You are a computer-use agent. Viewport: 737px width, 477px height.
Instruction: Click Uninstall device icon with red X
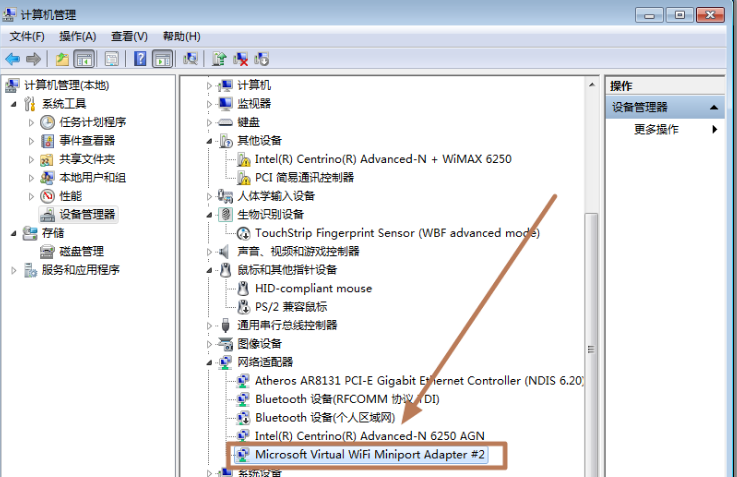pyautogui.click(x=241, y=59)
